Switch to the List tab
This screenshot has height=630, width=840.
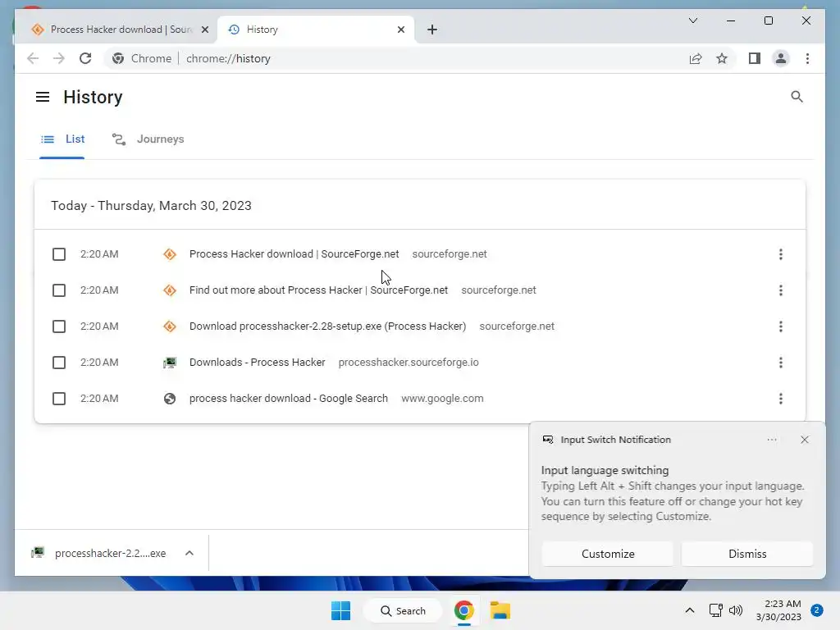point(62,139)
